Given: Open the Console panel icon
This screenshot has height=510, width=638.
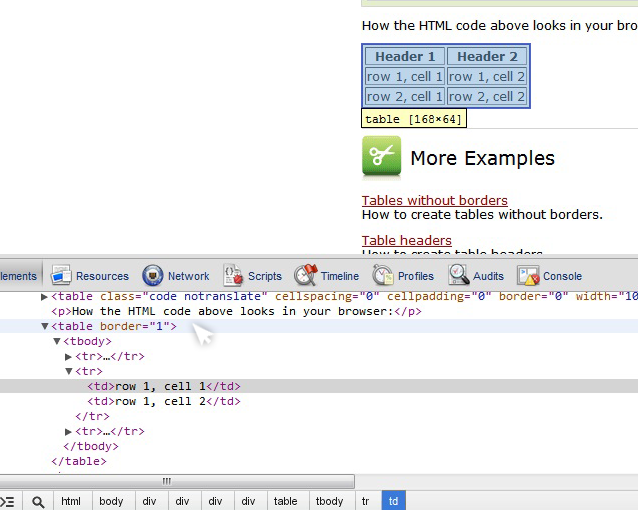Looking at the screenshot, I should tap(528, 276).
